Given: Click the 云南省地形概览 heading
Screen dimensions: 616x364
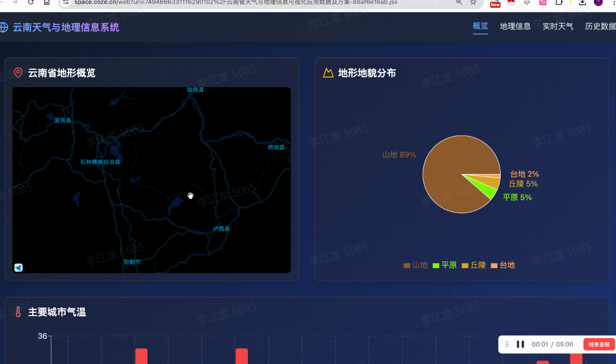Looking at the screenshot, I should 62,73.
